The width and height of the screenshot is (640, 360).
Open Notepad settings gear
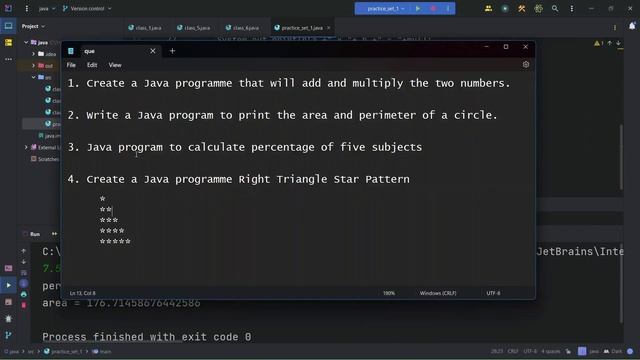coord(526,64)
